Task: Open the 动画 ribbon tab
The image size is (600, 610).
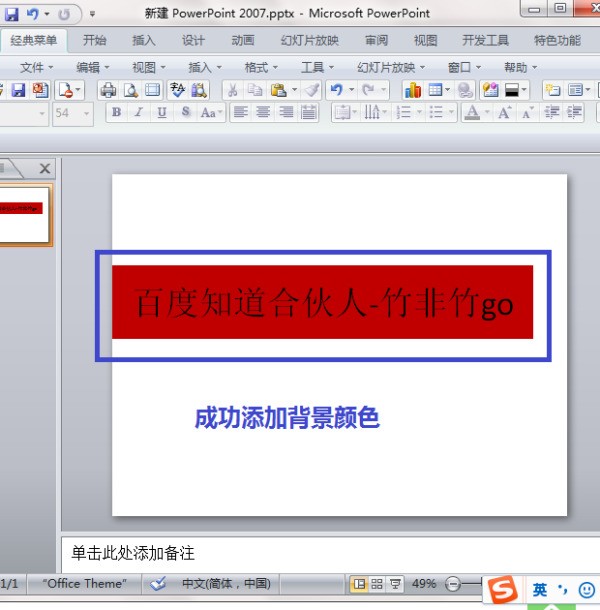Action: pyautogui.click(x=242, y=41)
